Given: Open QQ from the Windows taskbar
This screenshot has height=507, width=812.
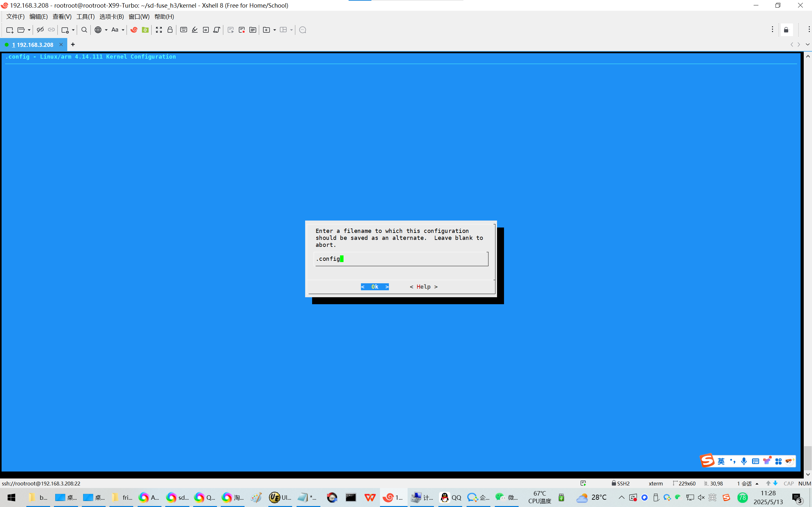Looking at the screenshot, I should pos(451,497).
